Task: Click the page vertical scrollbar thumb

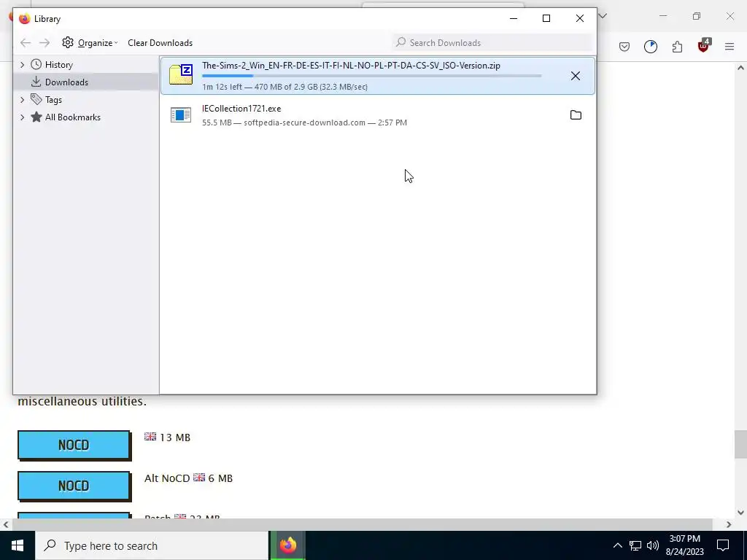Action: tap(740, 444)
